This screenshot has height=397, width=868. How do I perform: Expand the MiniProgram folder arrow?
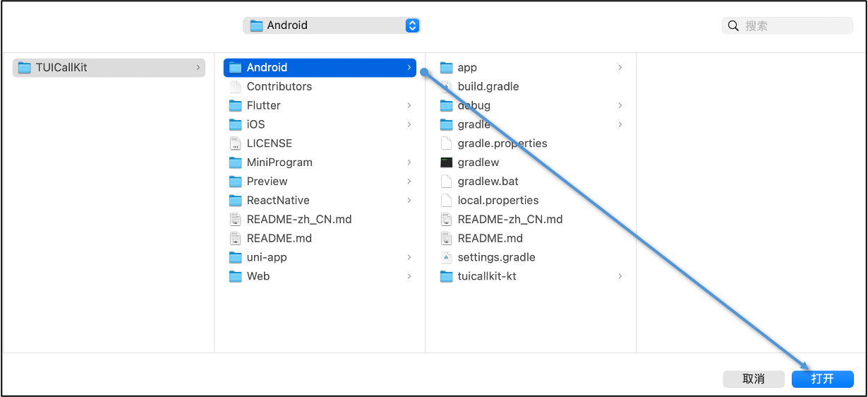[x=409, y=162]
